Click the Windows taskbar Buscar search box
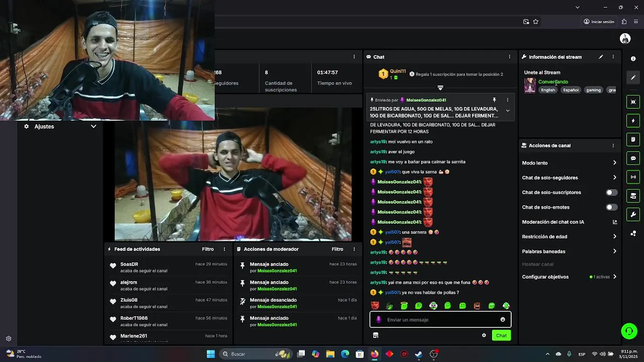644x362 pixels. pyautogui.click(x=257, y=354)
